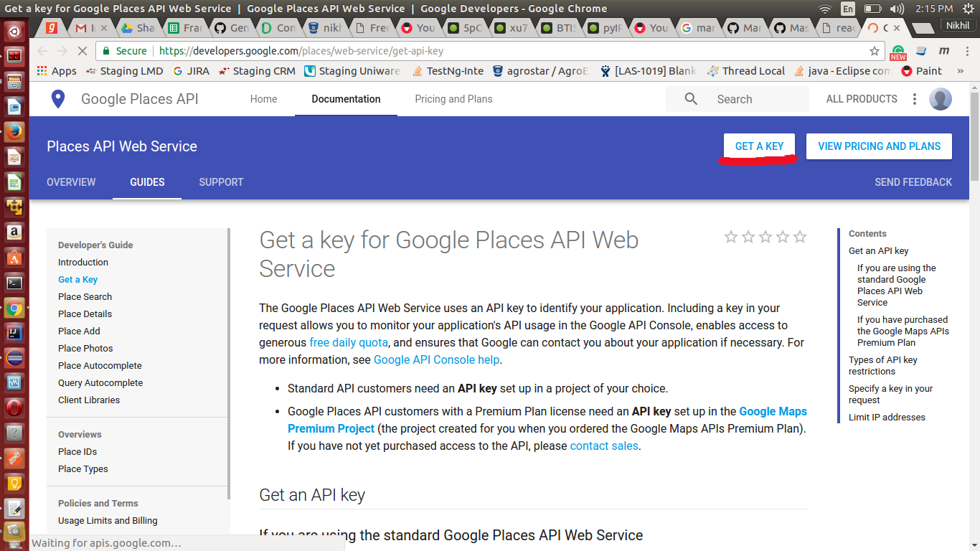Open the three-dot options menu beside ALL PRODUCTS
This screenshot has height=551, width=980.
914,99
